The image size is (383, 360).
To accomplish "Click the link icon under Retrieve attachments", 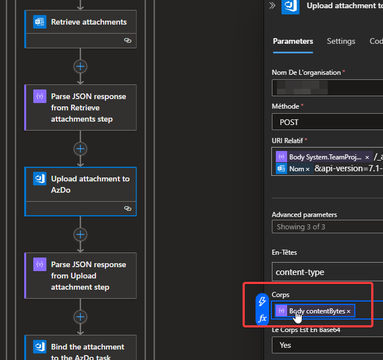I will click(x=128, y=41).
